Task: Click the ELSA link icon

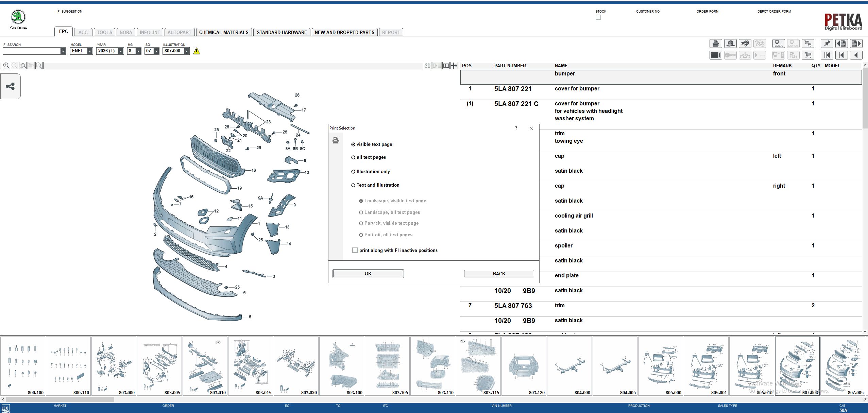Action: click(x=779, y=44)
